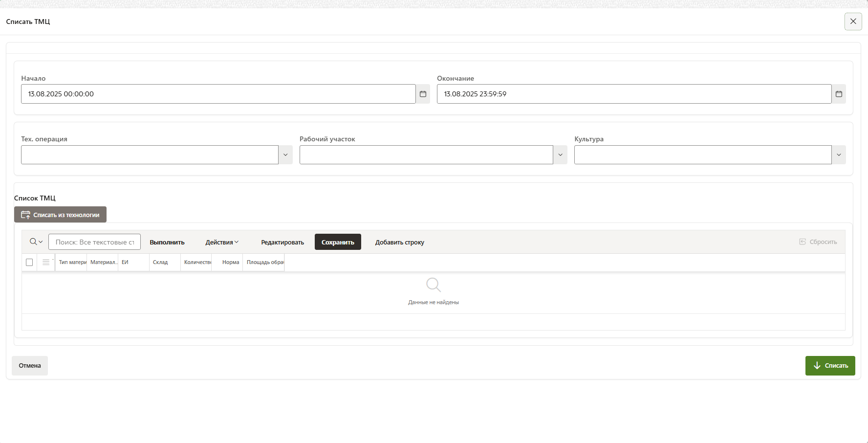Screen dimensions: 868x443
Task: Click the Отмена button
Action: coord(30,366)
